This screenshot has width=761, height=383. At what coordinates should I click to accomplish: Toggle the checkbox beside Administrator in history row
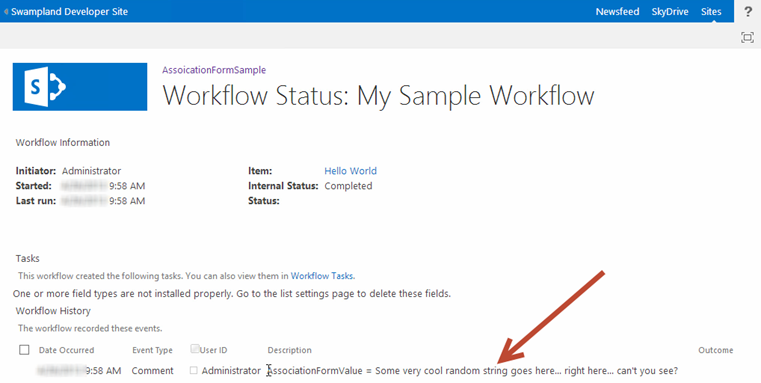pyautogui.click(x=194, y=370)
